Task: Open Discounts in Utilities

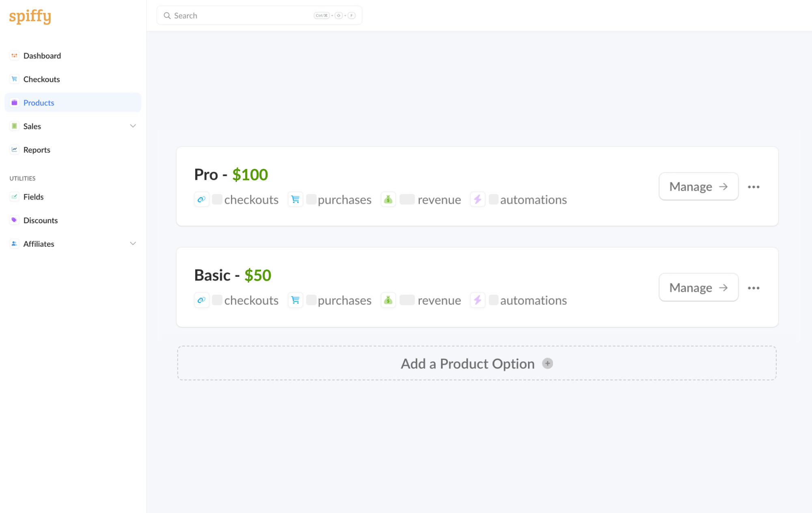Action: pyautogui.click(x=40, y=220)
